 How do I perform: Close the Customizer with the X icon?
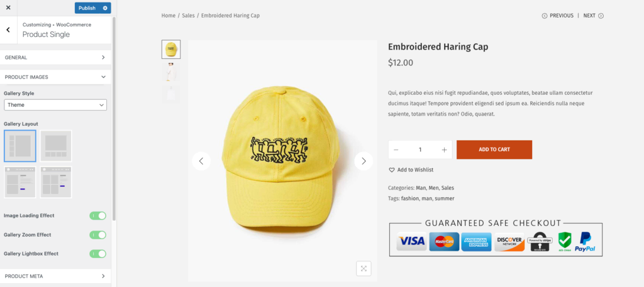point(8,8)
